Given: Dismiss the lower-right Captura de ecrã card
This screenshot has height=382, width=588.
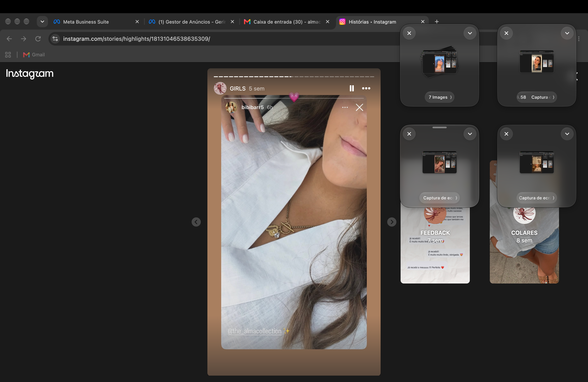Looking at the screenshot, I should (506, 134).
